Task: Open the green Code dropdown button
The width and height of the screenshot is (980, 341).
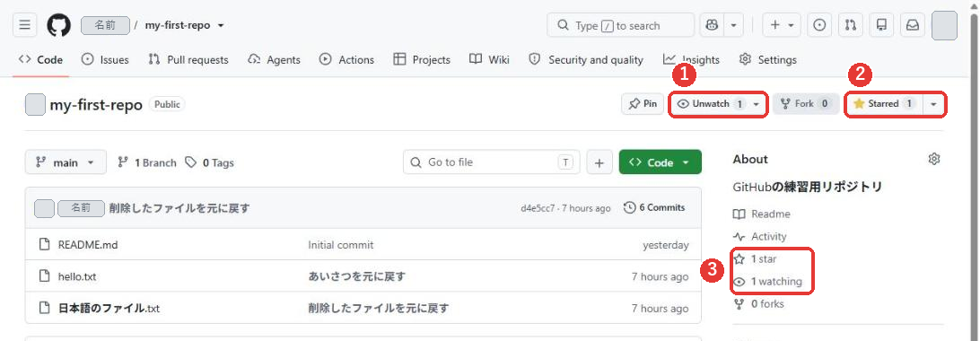Action: click(660, 162)
